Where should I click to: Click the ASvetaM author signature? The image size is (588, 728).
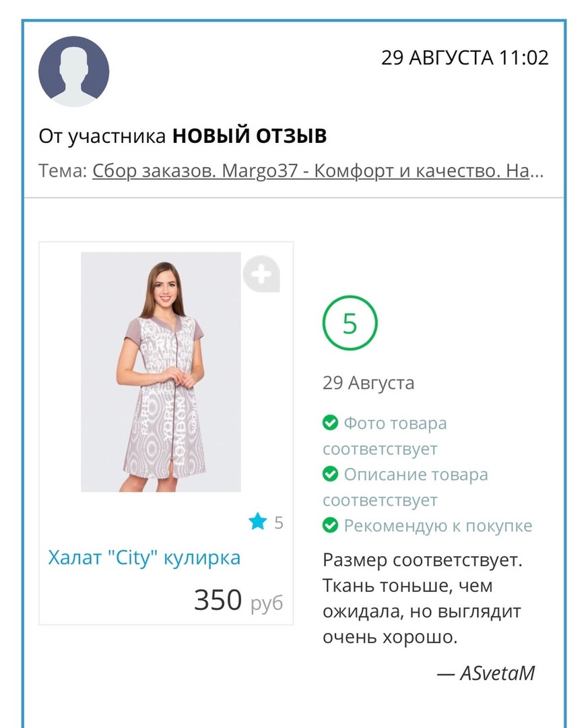[x=496, y=673]
